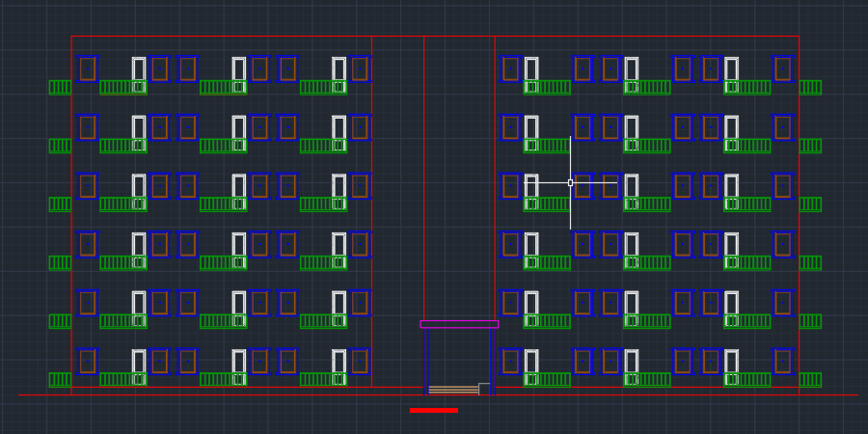This screenshot has width=868, height=434.
Task: Click the solid red bar below the entrance
Action: 434,410
